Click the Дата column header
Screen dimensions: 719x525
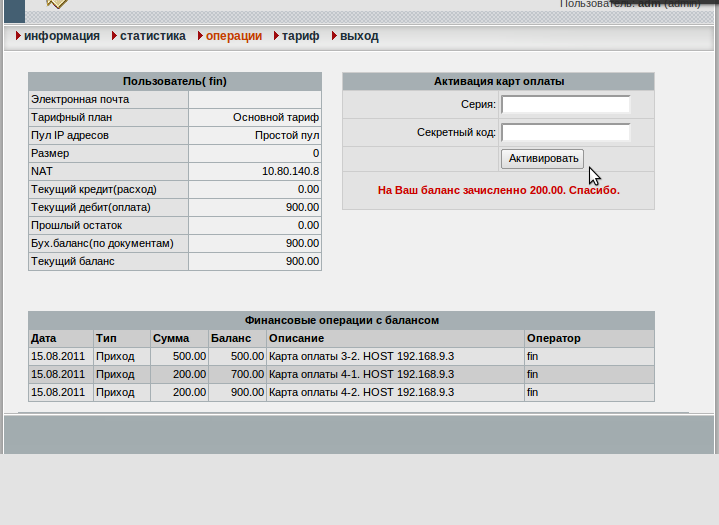tap(44, 338)
